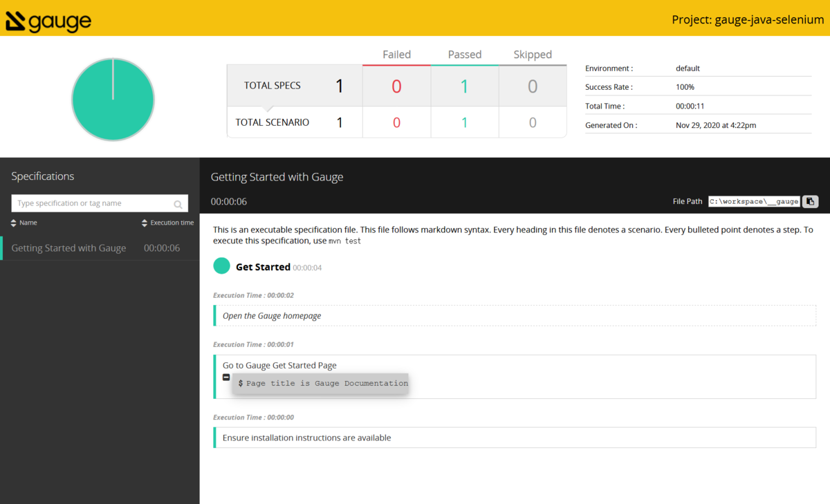
Task: Click the Environment default value
Action: [x=688, y=68]
